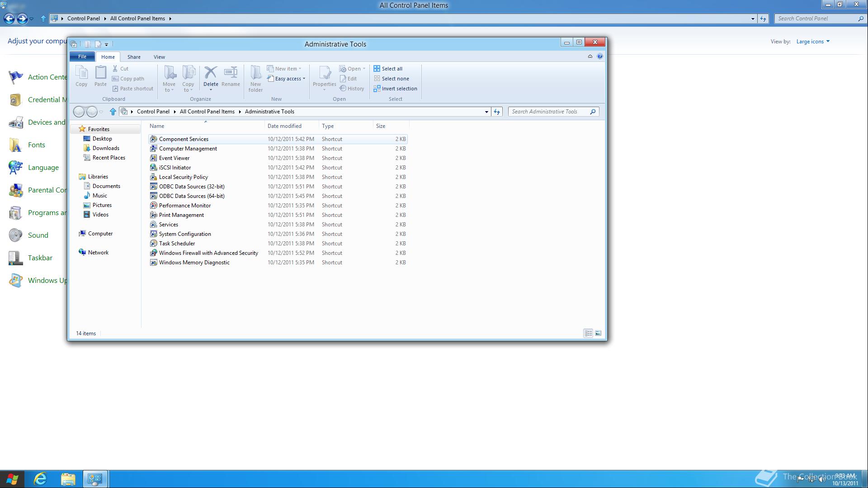Click the Copy icon in Clipboard group
The image size is (868, 488).
(81, 72)
